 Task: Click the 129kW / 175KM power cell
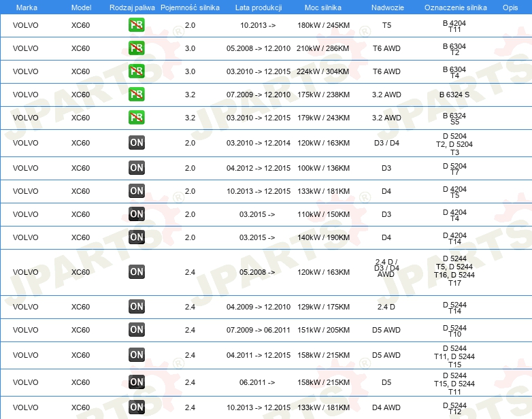(x=323, y=307)
